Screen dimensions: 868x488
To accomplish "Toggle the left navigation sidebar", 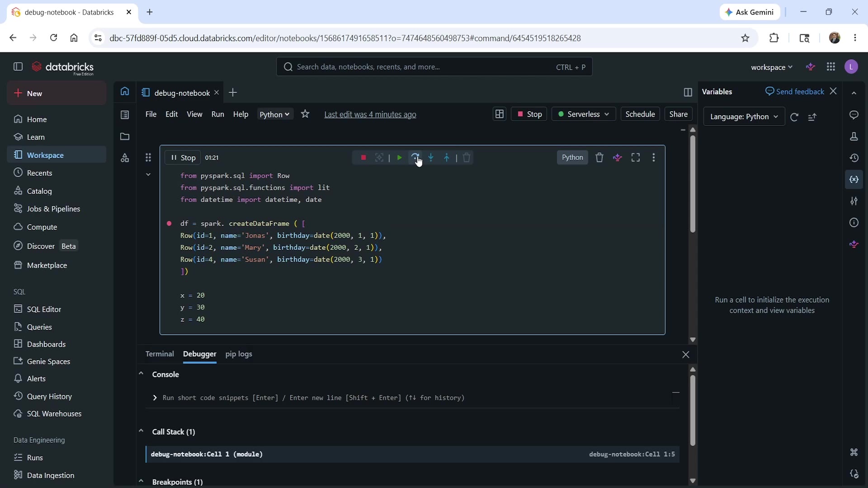I will click(x=18, y=67).
